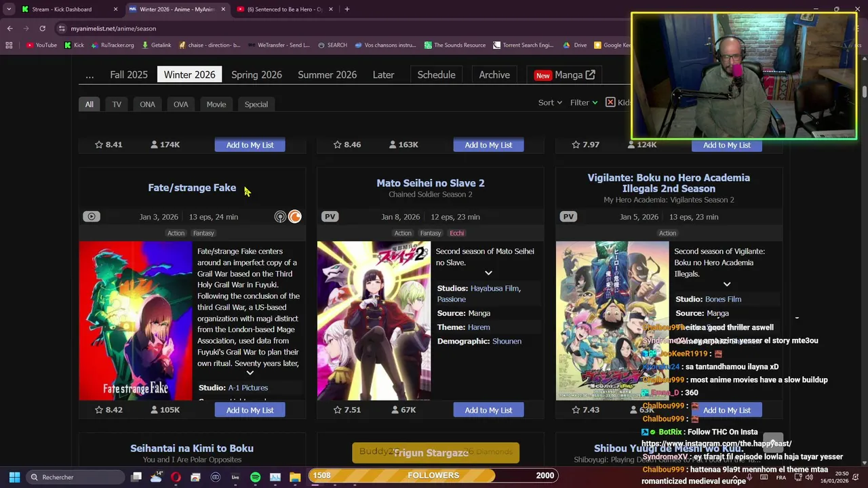The height and width of the screenshot is (488, 868).
Task: Open Vigilante Illegals 2nd Season title link
Action: coord(669,183)
